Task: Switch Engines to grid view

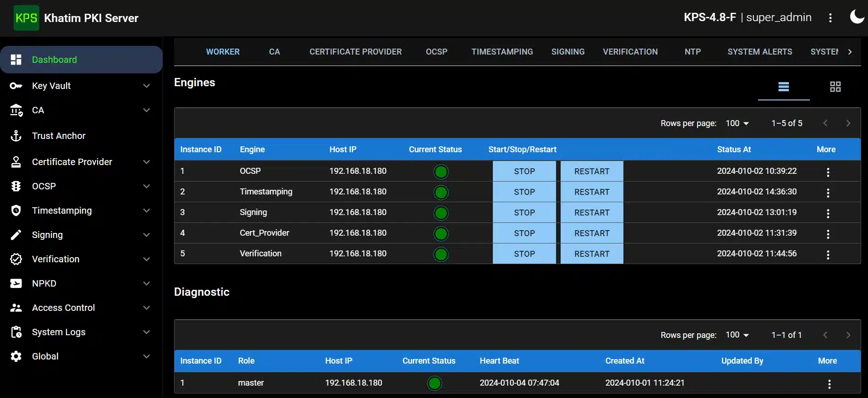Action: point(835,87)
